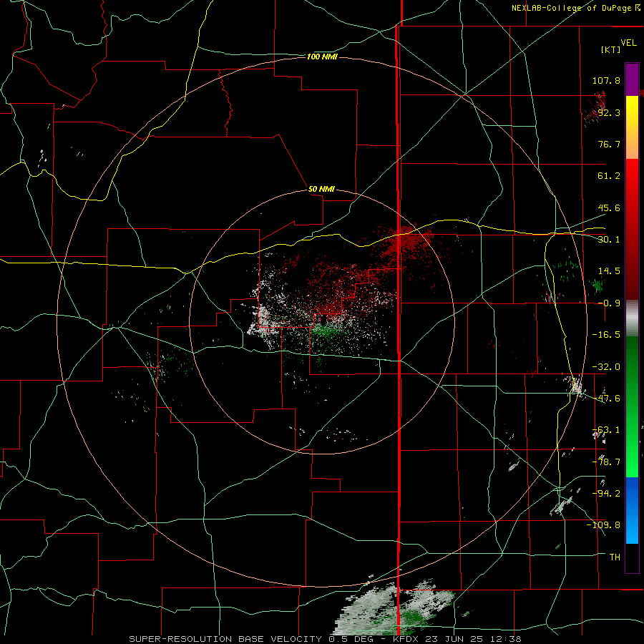Click the KFDX 23 JUN 25 12:38 timestamp
The image size is (644, 644).
click(457, 639)
